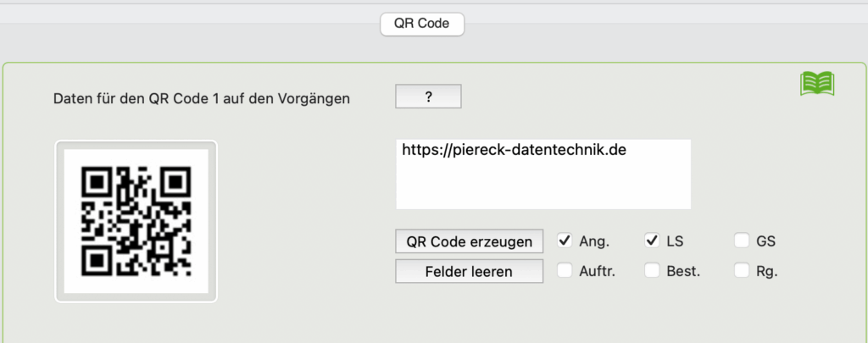The image size is (868, 343).
Task: Click the 'GS' label text
Action: point(766,241)
